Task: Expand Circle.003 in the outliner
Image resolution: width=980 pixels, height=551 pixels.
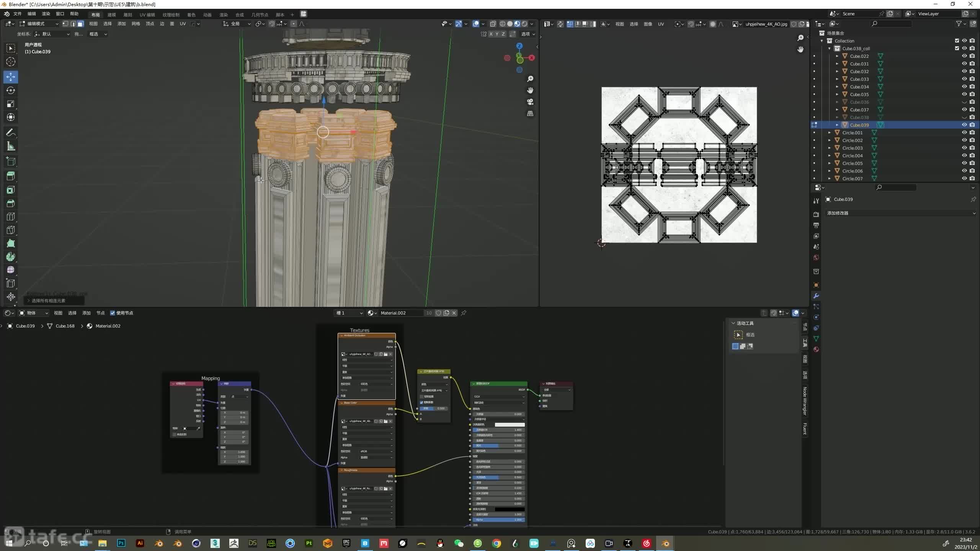Action: [829, 148]
